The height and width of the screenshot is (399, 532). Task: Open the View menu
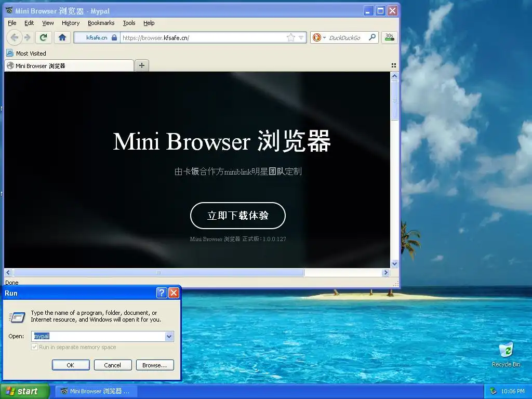coord(48,23)
